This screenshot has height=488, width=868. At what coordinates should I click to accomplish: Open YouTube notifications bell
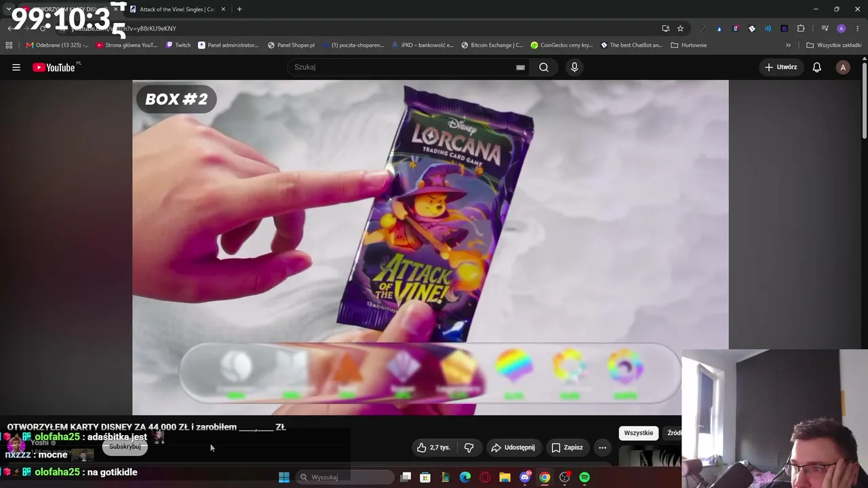pos(817,67)
